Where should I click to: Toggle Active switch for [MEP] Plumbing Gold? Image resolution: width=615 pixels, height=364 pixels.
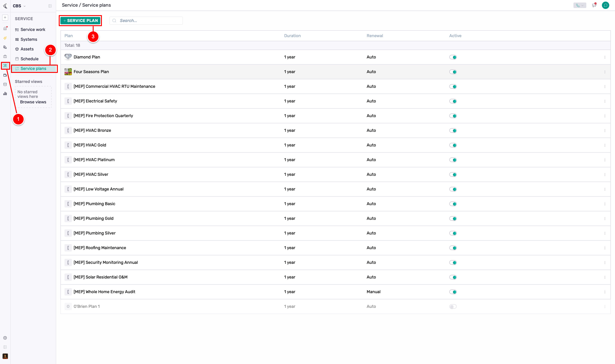(x=453, y=218)
